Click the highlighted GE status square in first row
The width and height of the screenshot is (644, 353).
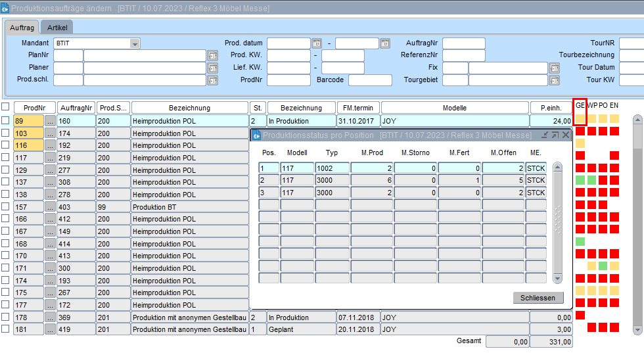tap(580, 119)
